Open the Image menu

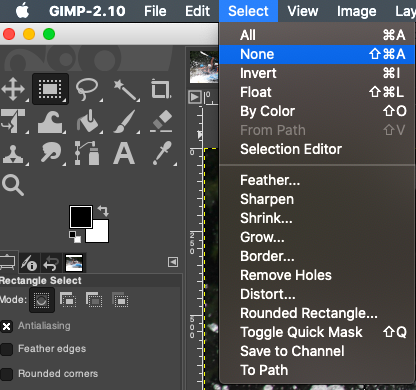pyautogui.click(x=356, y=11)
